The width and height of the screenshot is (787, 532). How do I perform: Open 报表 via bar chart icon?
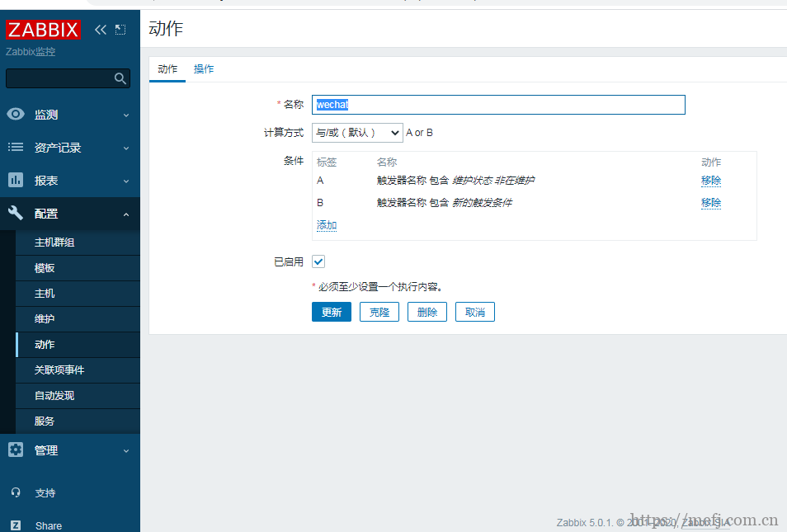click(16, 180)
